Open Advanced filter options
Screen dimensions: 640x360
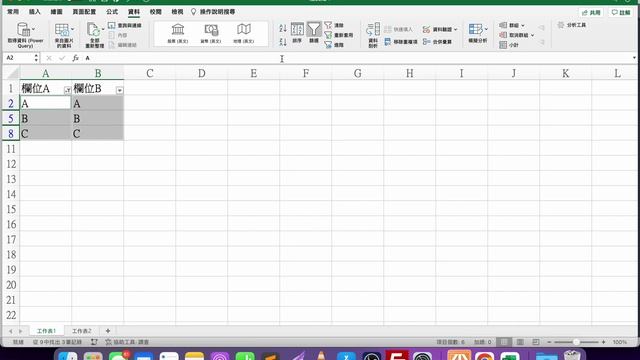tap(334, 45)
